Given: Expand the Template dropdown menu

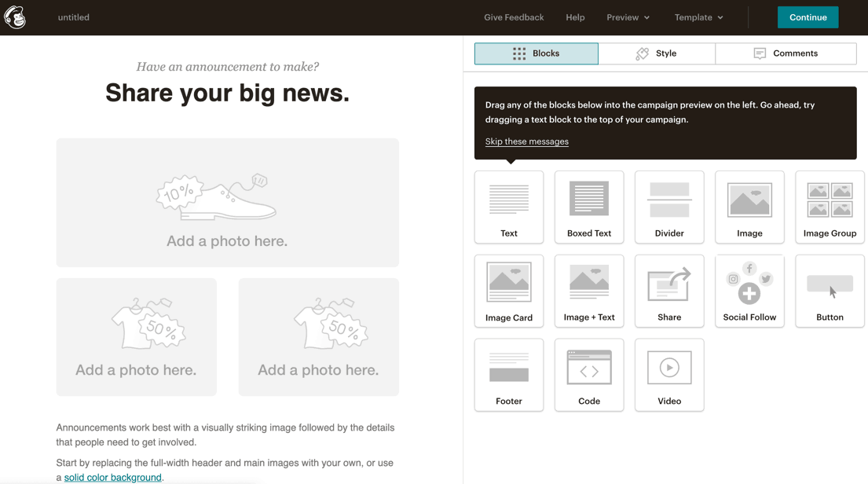Looking at the screenshot, I should point(698,17).
